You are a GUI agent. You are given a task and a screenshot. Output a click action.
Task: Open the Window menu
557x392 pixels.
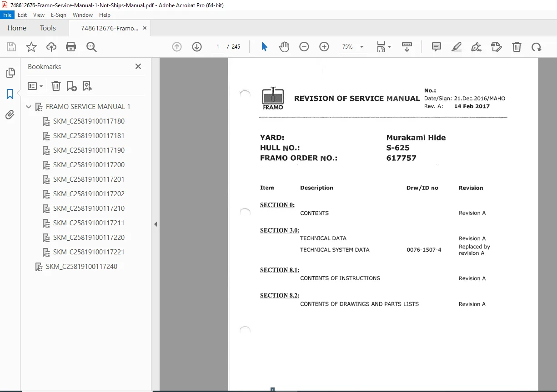coord(83,15)
